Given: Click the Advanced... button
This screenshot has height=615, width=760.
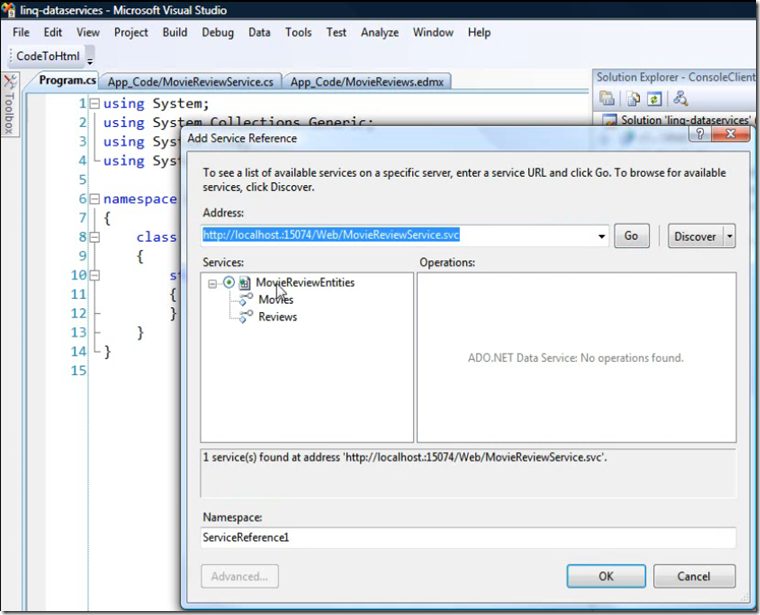Looking at the screenshot, I should pos(240,576).
